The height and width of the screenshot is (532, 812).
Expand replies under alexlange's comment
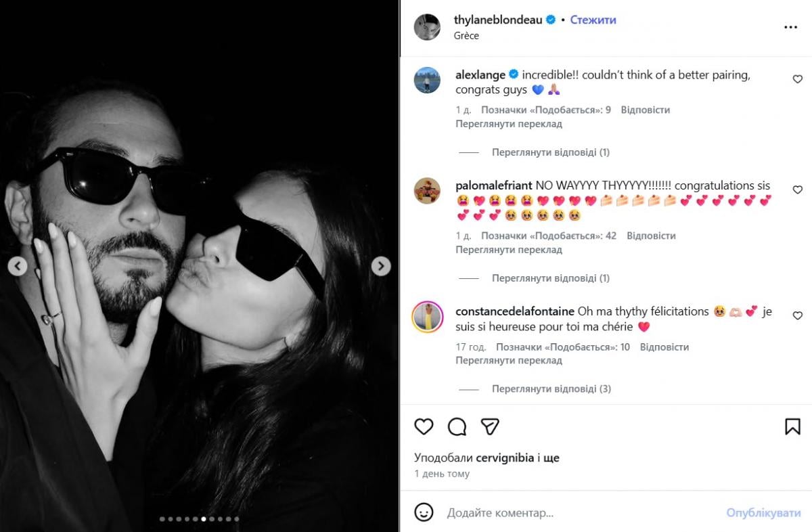pos(550,152)
